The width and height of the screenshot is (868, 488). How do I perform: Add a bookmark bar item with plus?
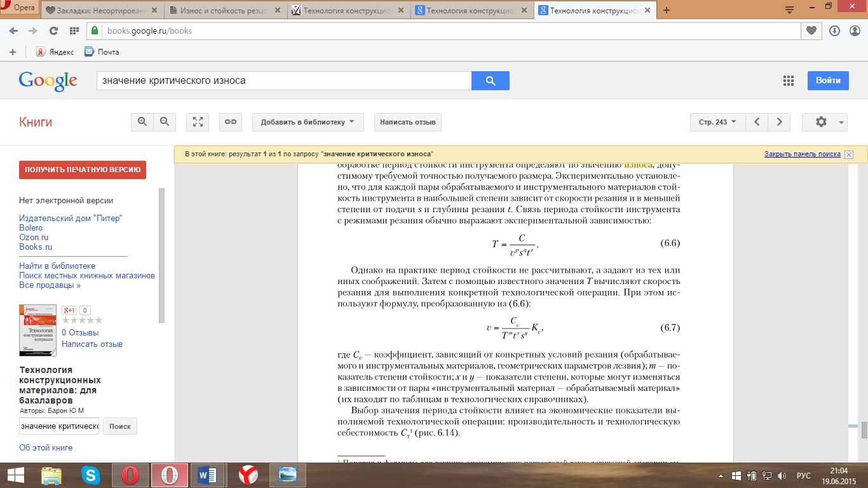[13, 52]
